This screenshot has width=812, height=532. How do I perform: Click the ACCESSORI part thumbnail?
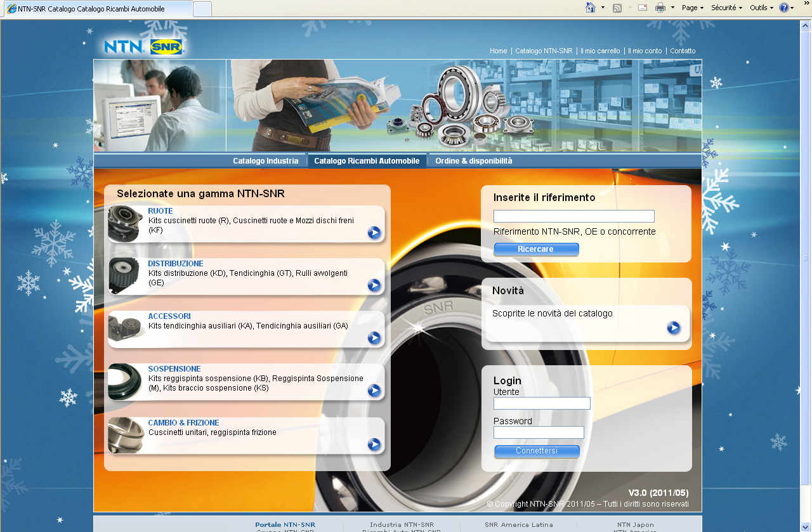[x=125, y=330]
